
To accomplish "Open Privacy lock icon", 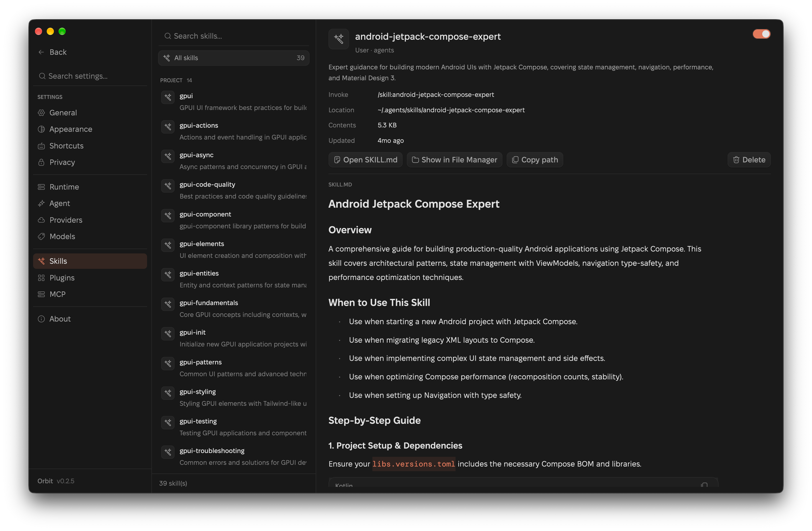I will (x=41, y=162).
